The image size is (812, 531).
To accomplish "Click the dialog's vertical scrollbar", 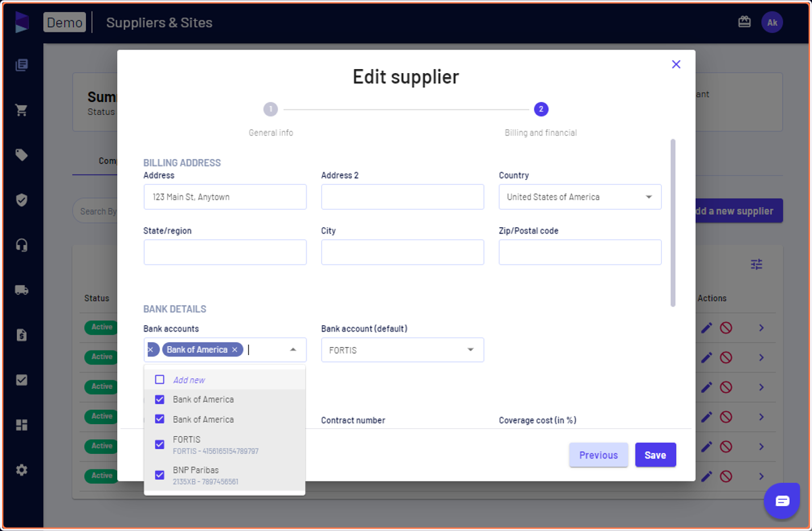I will pyautogui.click(x=673, y=223).
